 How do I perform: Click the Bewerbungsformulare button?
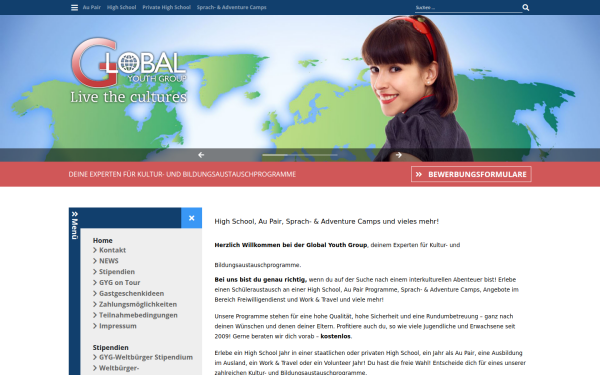471,174
